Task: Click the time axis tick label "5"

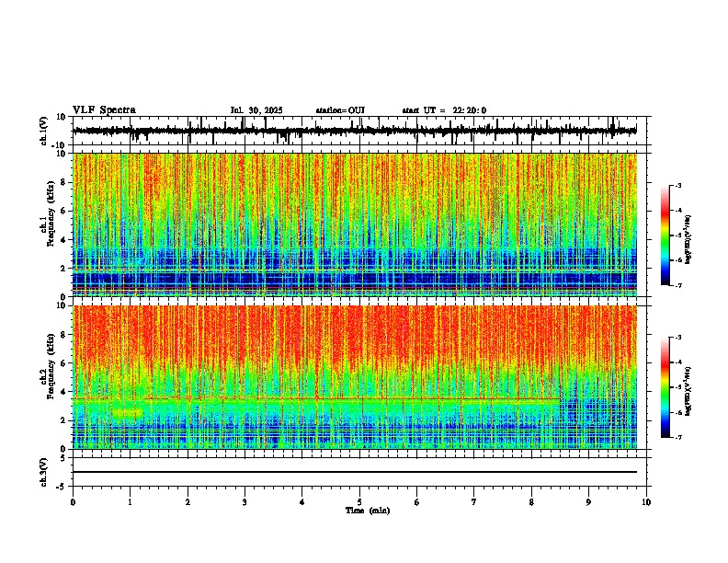Action: 359,502
